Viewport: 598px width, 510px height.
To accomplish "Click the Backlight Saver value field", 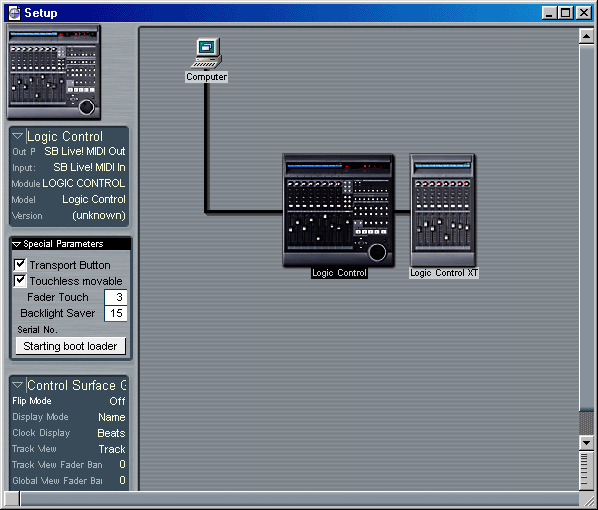I will pos(116,313).
